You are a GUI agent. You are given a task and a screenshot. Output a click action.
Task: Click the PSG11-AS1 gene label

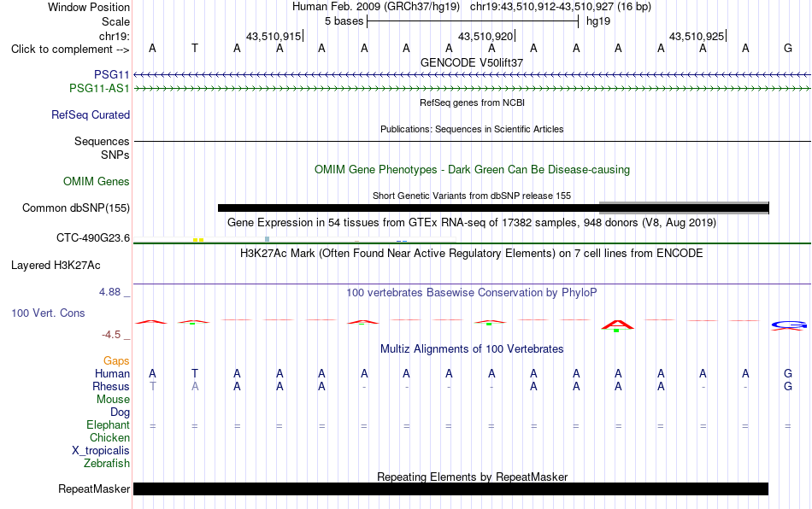point(99,89)
